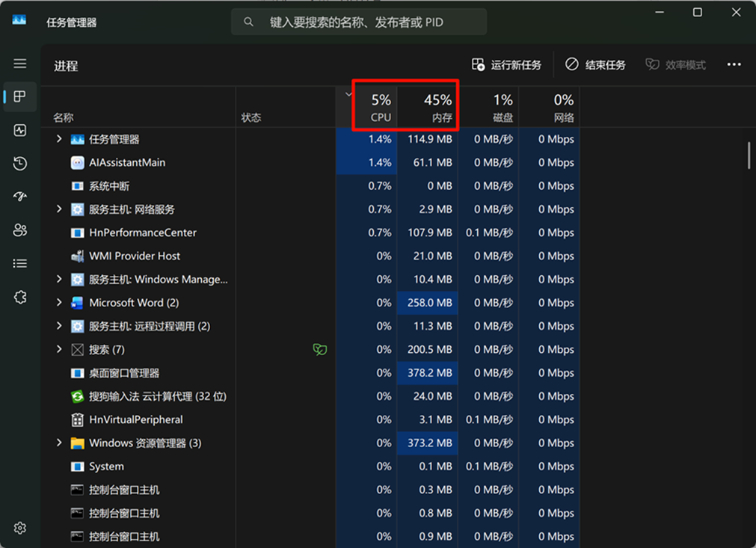The width and height of the screenshot is (756, 548).
Task: Open Task Manager settings gear
Action: point(20,528)
